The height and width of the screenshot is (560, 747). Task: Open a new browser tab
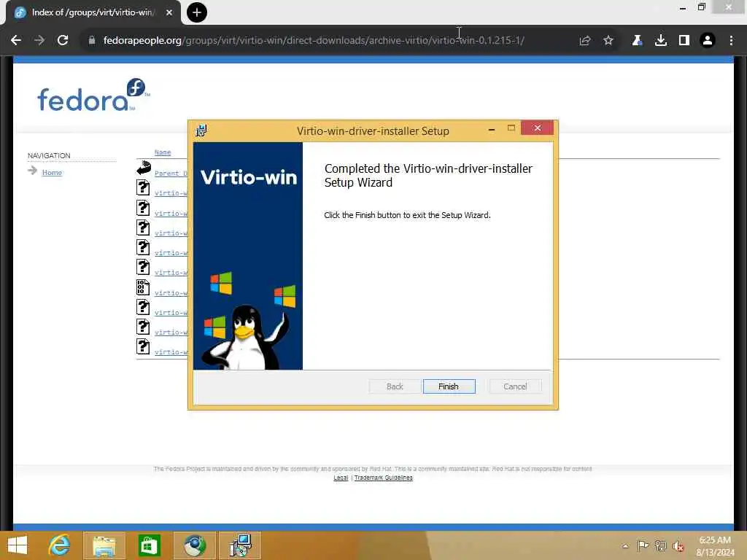click(197, 12)
